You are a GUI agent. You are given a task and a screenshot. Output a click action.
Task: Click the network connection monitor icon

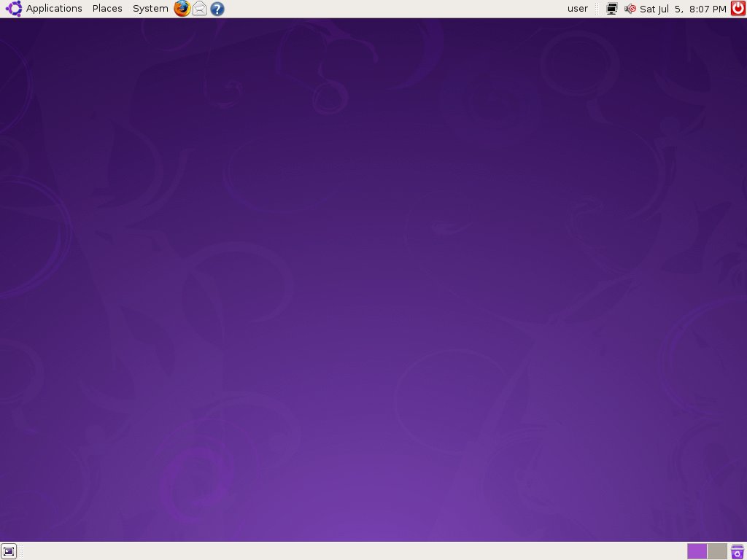612,9
